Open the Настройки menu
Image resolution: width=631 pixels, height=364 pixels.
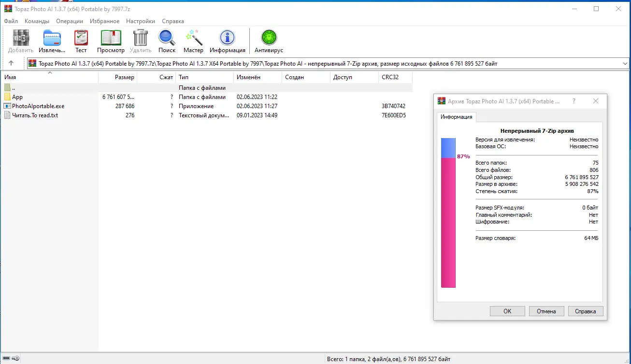pos(140,21)
